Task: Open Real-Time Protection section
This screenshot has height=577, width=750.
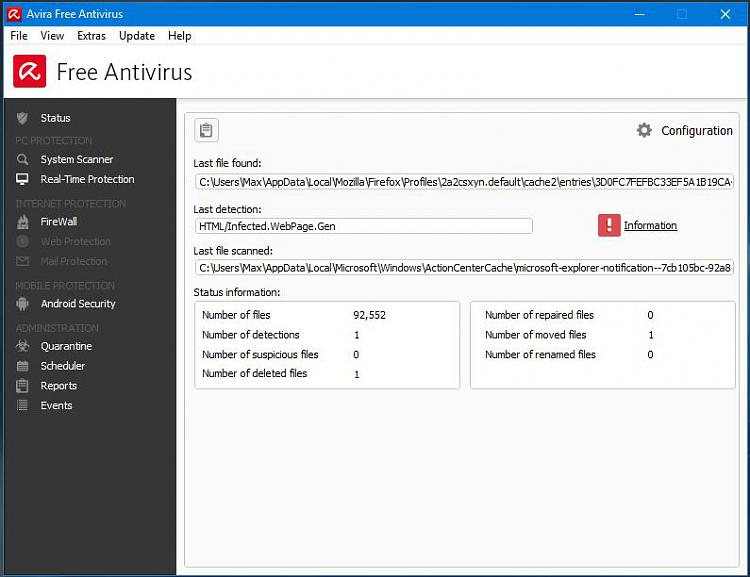Action: [87, 179]
